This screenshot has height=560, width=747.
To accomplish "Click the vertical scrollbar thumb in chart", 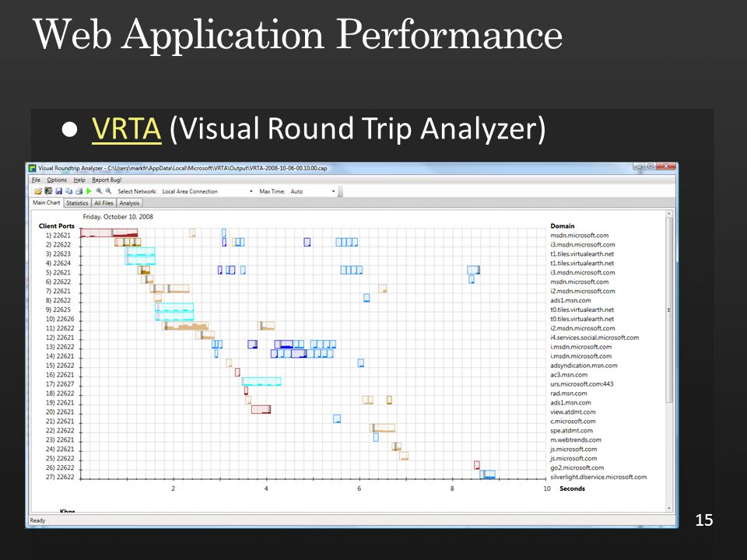I will pyautogui.click(x=669, y=310).
